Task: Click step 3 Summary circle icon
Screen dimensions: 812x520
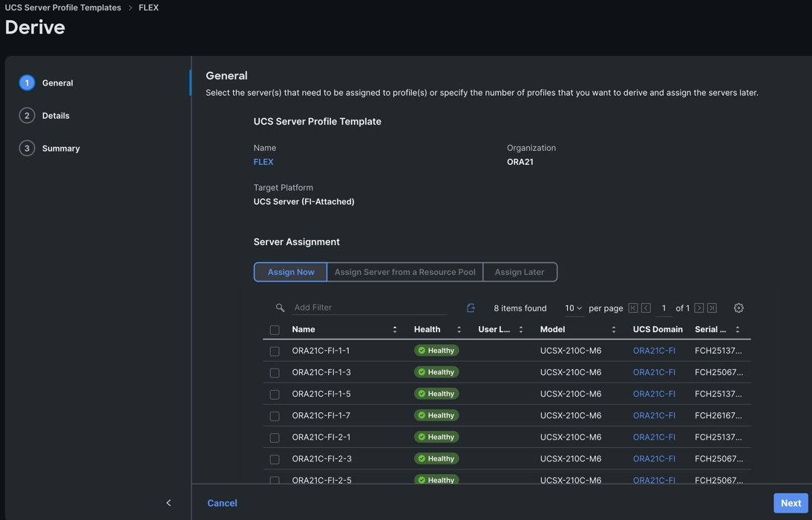Action: [27, 149]
